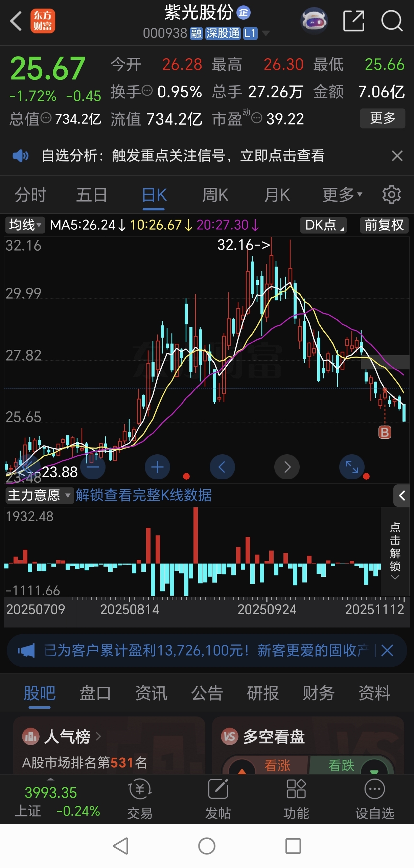
Task: Open the 人气榜 ranking card
Action: (109, 746)
